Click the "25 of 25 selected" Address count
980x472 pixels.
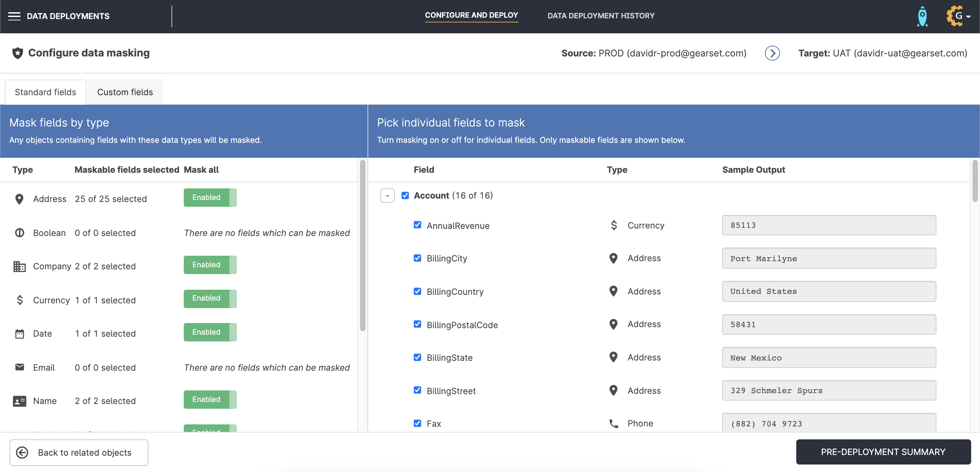(111, 199)
